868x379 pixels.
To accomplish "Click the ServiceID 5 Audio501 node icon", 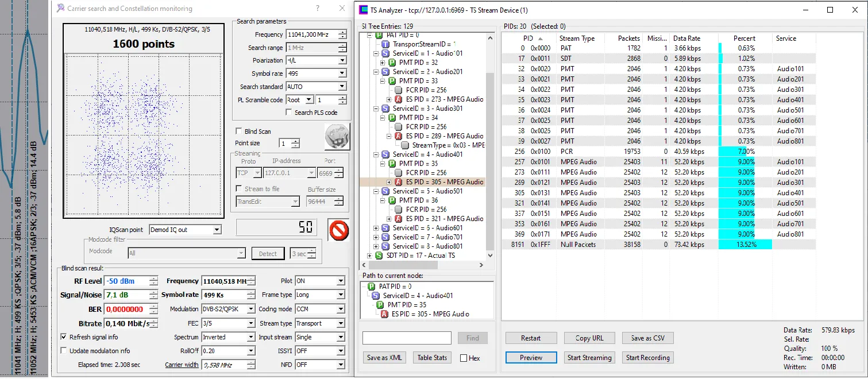I will [385, 191].
